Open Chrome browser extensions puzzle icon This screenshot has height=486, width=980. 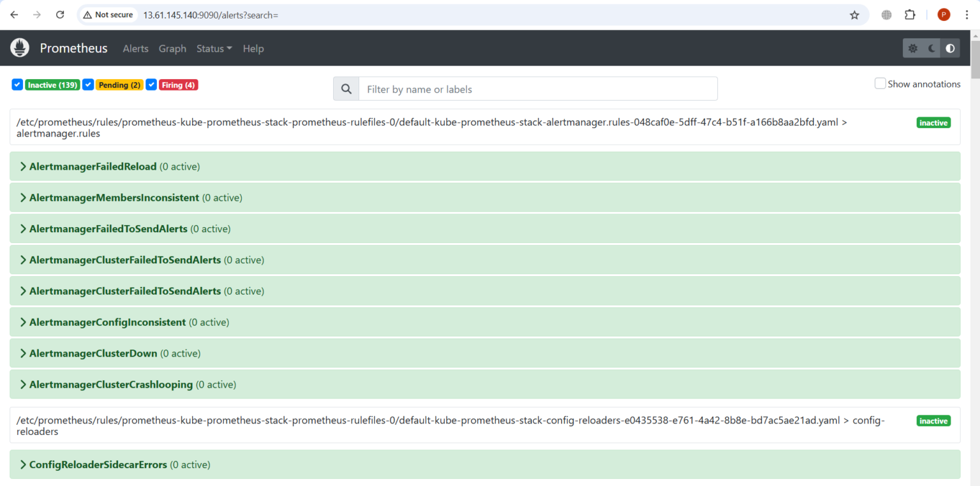point(910,14)
